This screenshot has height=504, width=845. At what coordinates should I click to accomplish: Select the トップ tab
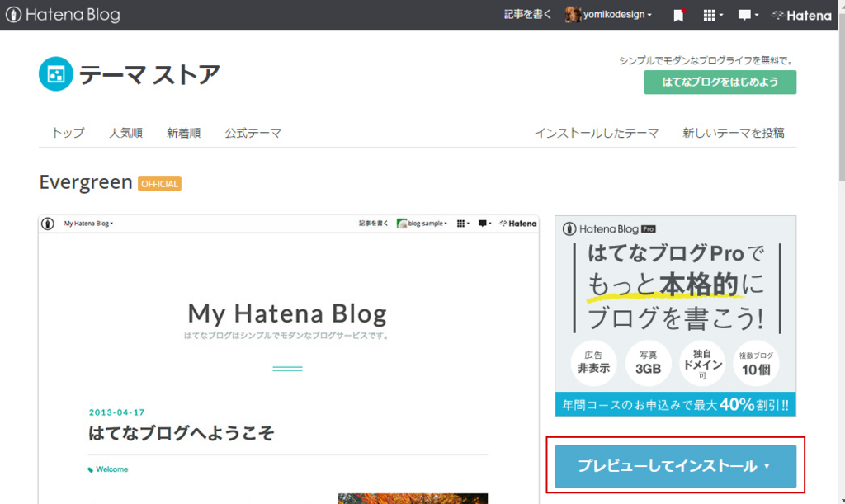click(68, 133)
